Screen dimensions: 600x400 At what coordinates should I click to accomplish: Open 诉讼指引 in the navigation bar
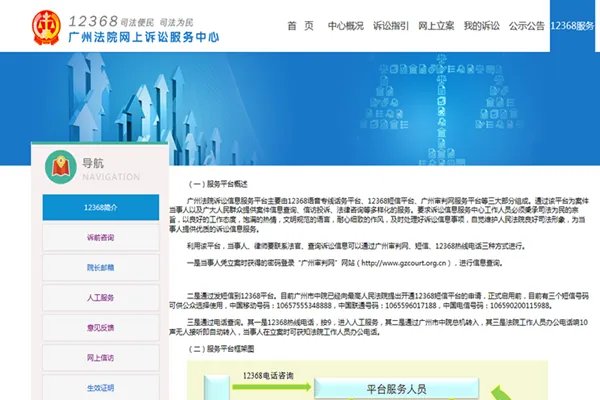pyautogui.click(x=391, y=25)
